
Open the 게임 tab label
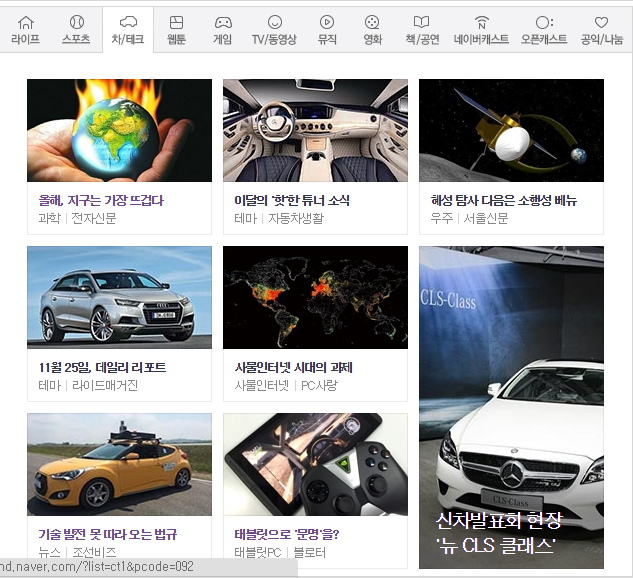click(x=222, y=39)
